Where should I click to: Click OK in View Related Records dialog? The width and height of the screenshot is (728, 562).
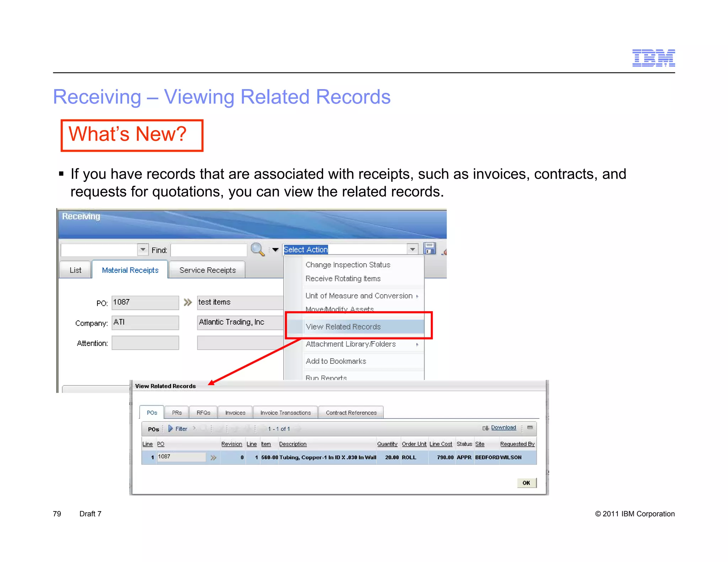tap(526, 483)
